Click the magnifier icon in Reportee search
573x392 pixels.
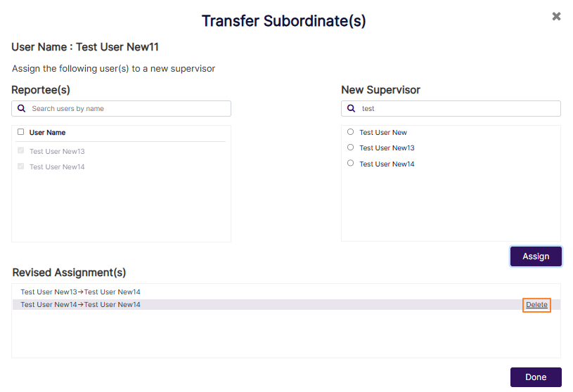coord(22,109)
